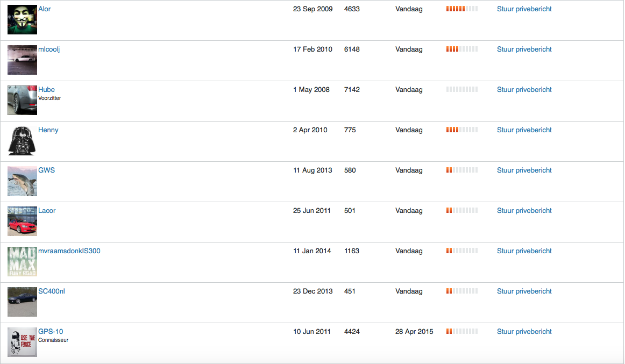Click Hube's silver car avatar
The width and height of the screenshot is (625, 364).
click(22, 100)
